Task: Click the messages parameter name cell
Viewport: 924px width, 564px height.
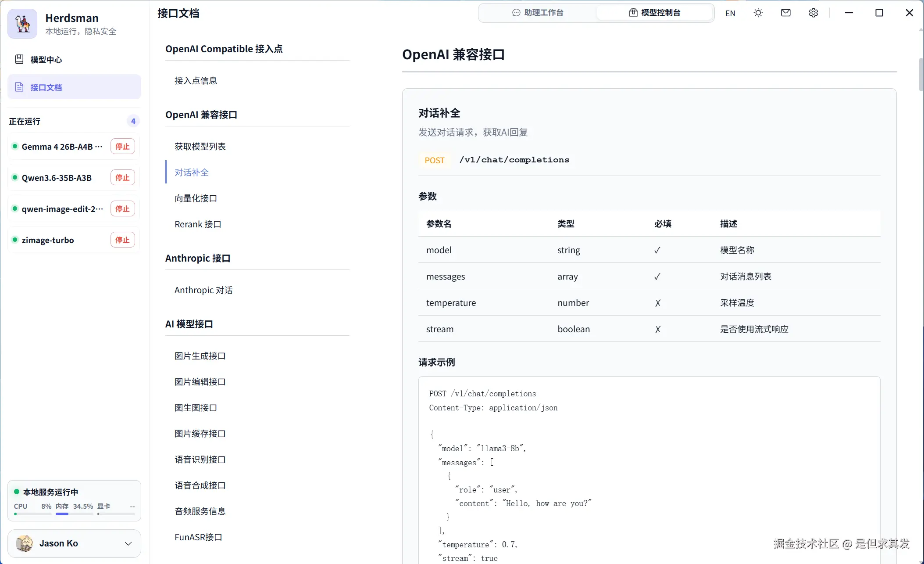Action: [x=446, y=277]
